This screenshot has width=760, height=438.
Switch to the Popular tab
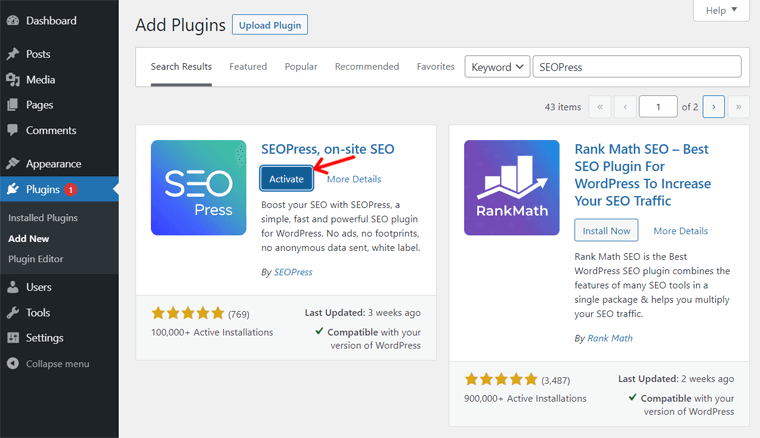(301, 67)
